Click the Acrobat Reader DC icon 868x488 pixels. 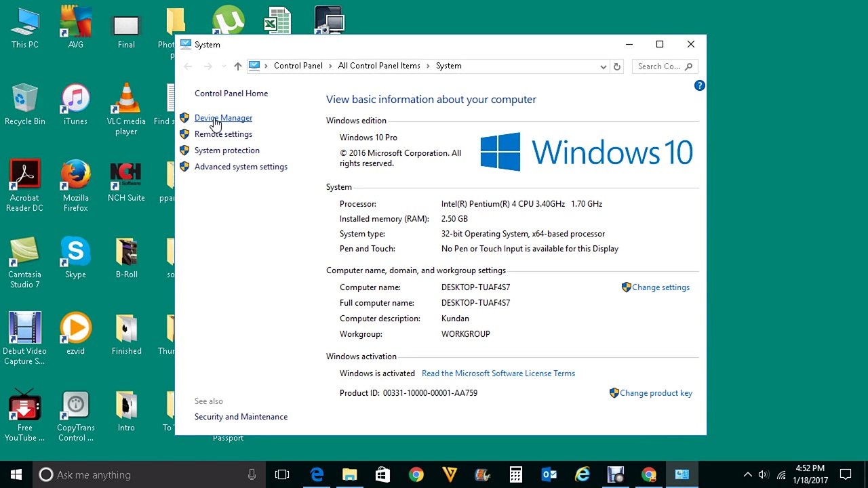point(25,186)
